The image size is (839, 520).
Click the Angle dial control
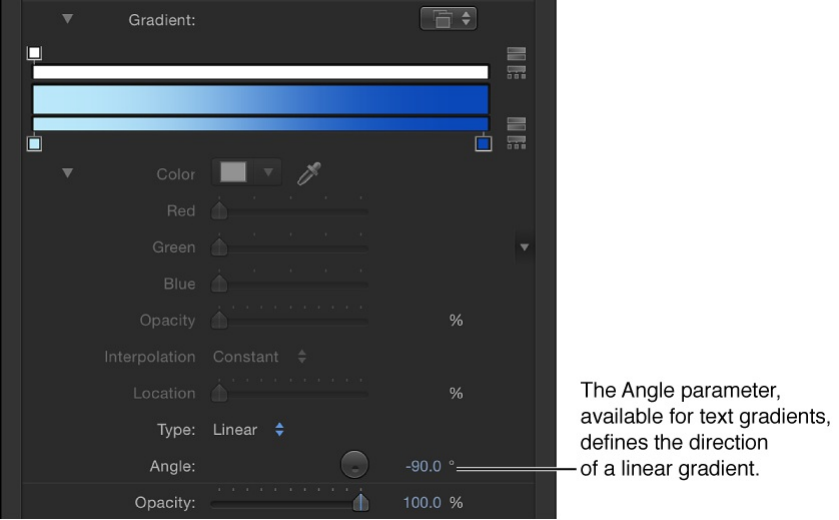click(355, 465)
